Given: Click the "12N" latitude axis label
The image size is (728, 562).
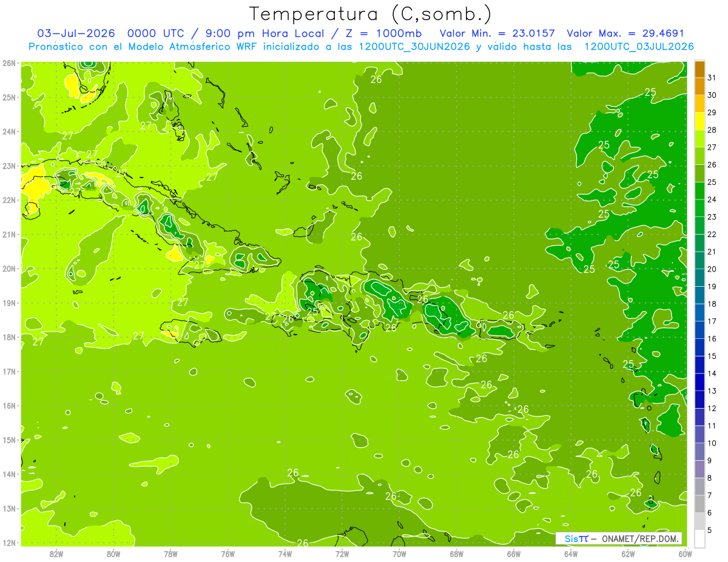Looking at the screenshot, I should pos(9,543).
